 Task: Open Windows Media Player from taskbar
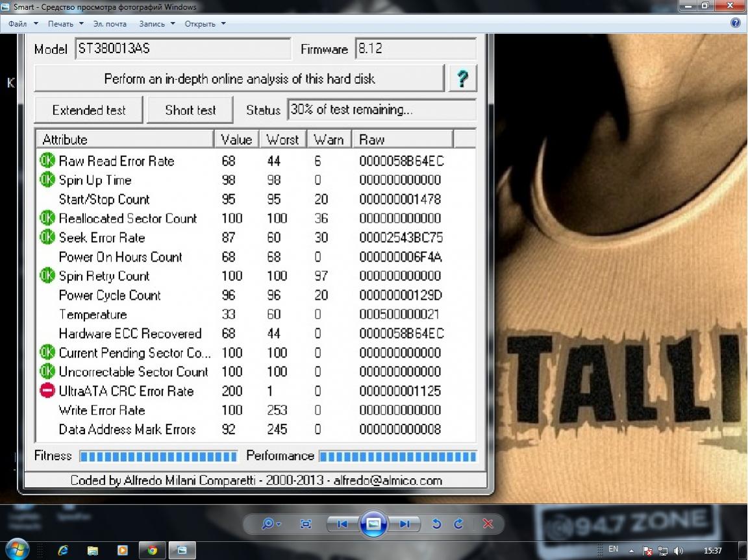[x=122, y=550]
